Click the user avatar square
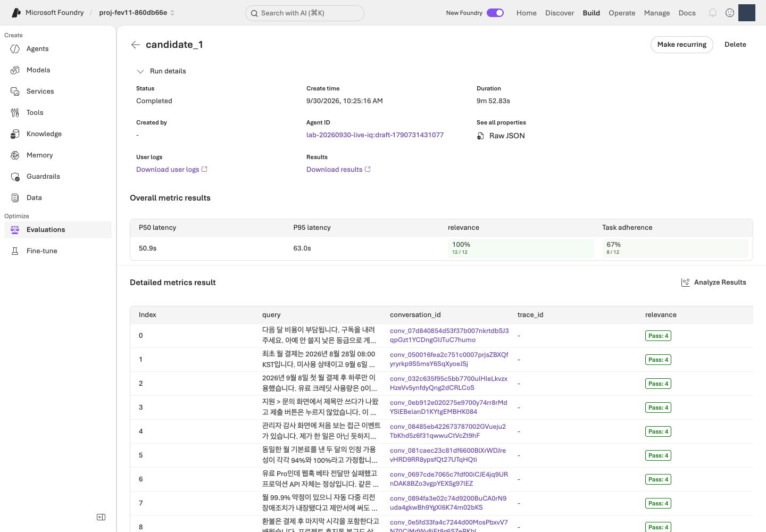Viewport: 766px width, 532px height. tap(747, 13)
